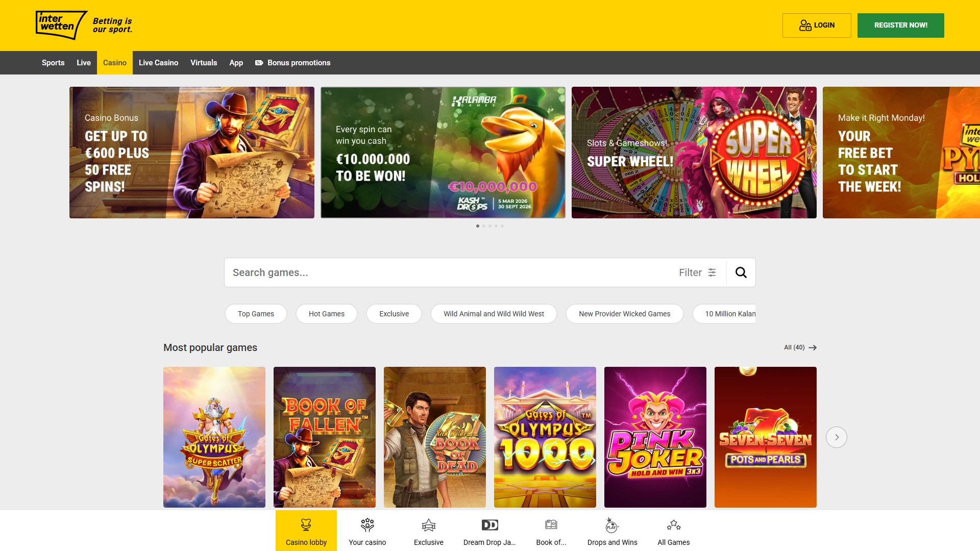The height and width of the screenshot is (551, 980).
Task: Open Book of... in the bottom bar
Action: pos(551,531)
